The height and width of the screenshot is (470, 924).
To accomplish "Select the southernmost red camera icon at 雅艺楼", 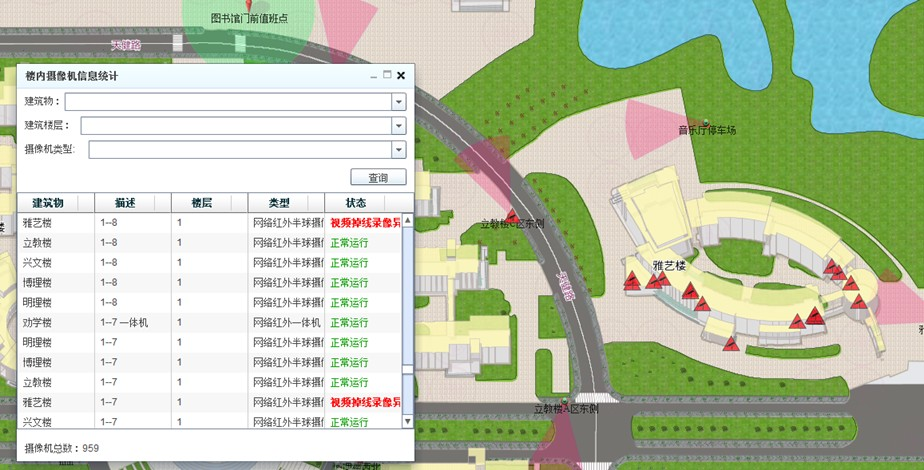I will [731, 343].
